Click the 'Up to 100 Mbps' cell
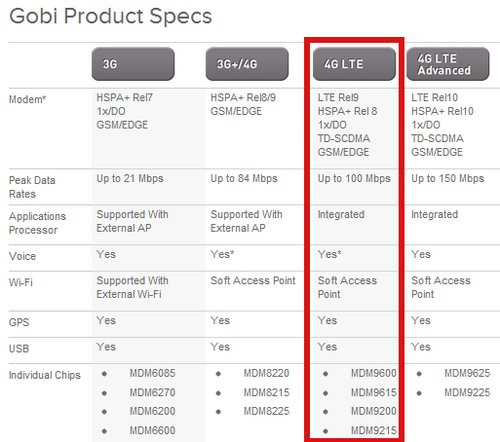The height and width of the screenshot is (442, 500). [354, 179]
